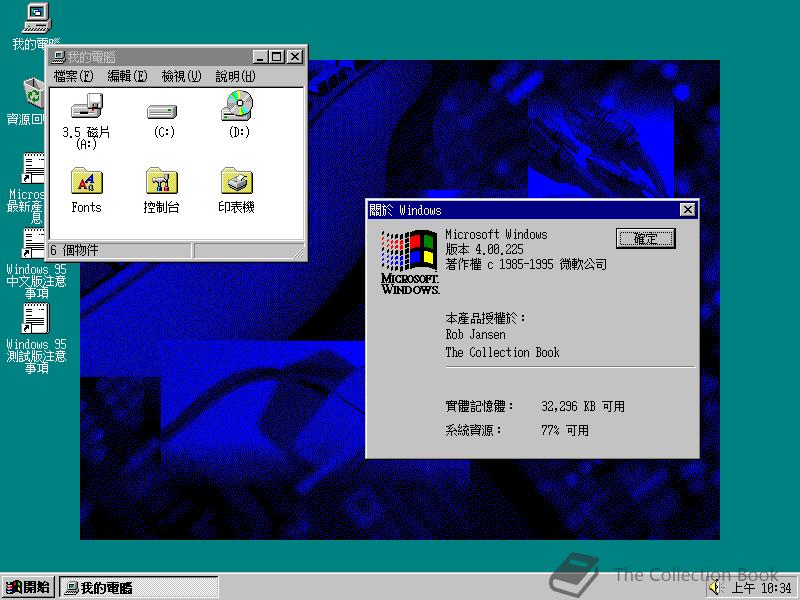
Task: Click the 版本 4.00.225 version text
Action: tap(484, 249)
